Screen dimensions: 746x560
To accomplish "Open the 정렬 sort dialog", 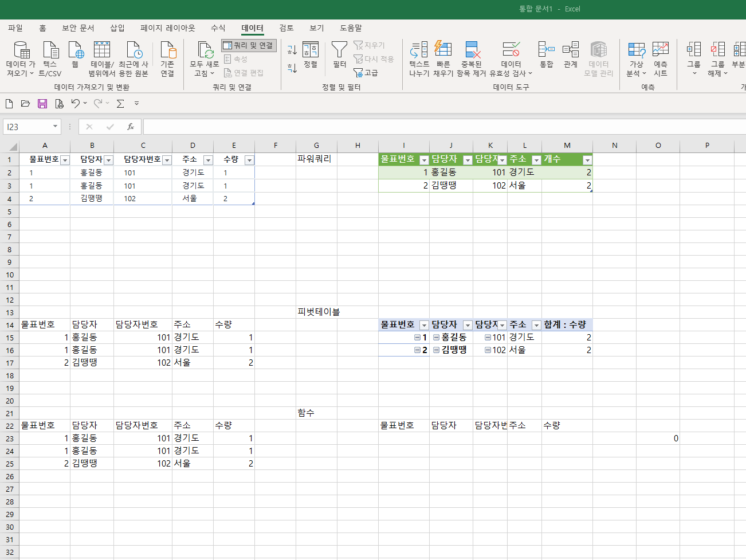I will [311, 50].
